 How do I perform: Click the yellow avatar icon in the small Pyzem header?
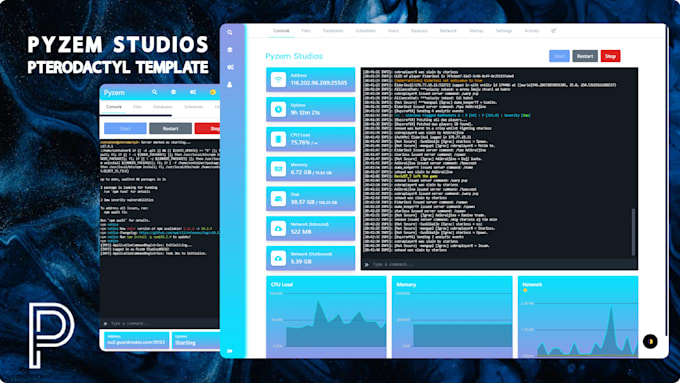point(212,92)
